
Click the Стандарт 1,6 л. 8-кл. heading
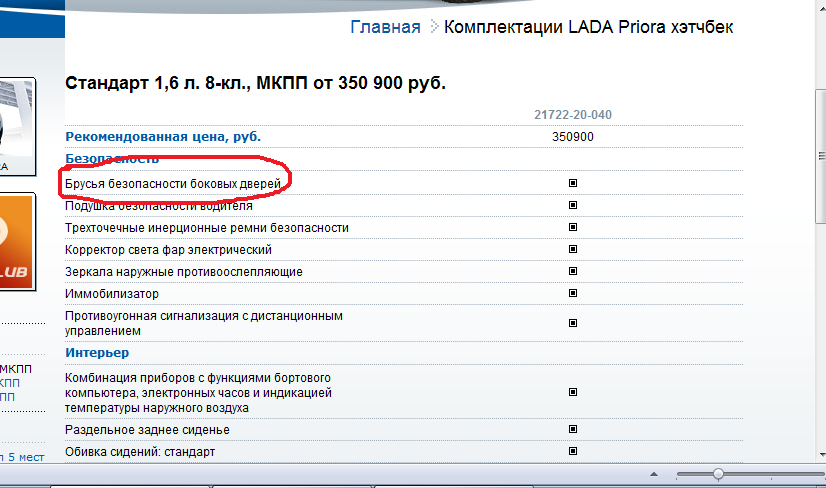pyautogui.click(x=255, y=83)
